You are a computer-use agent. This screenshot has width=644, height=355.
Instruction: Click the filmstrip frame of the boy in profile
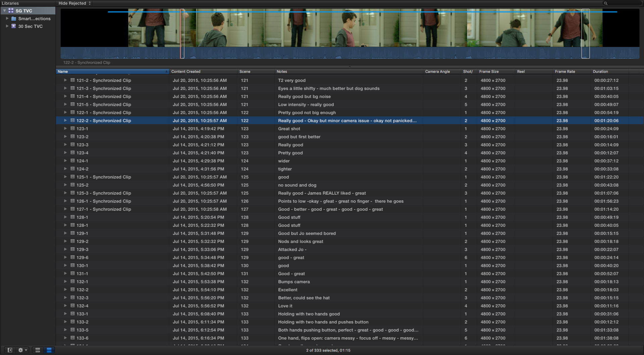[366, 28]
